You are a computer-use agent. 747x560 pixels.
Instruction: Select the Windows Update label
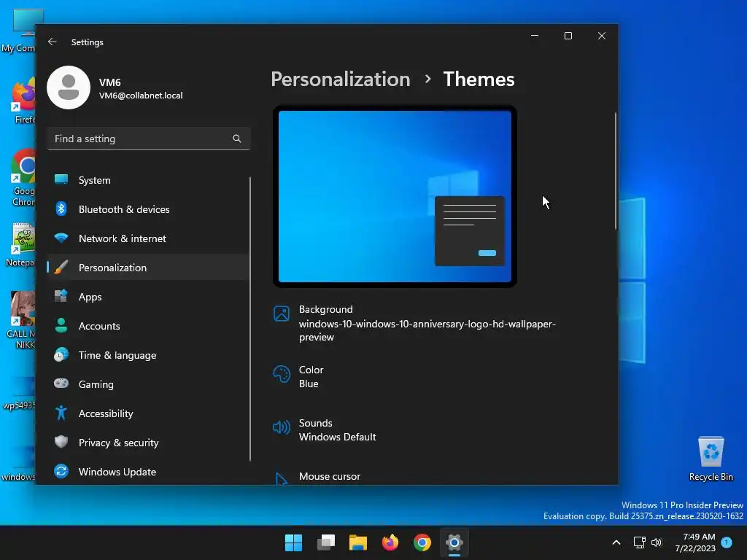[x=117, y=472]
